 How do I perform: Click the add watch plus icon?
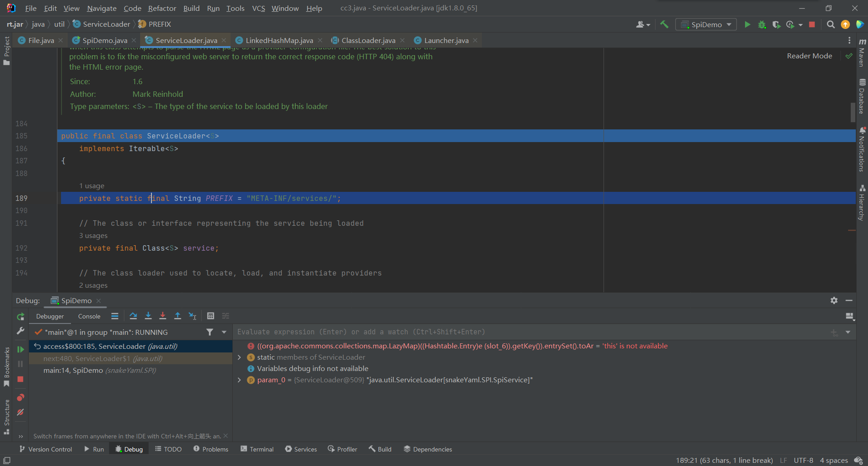point(834,332)
